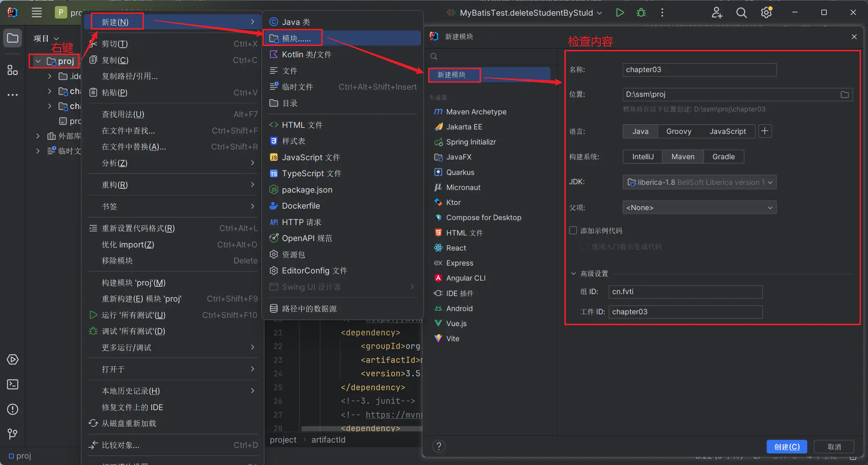868x465 pixels.
Task: Click the browse folder icon in location field
Action: click(x=845, y=94)
